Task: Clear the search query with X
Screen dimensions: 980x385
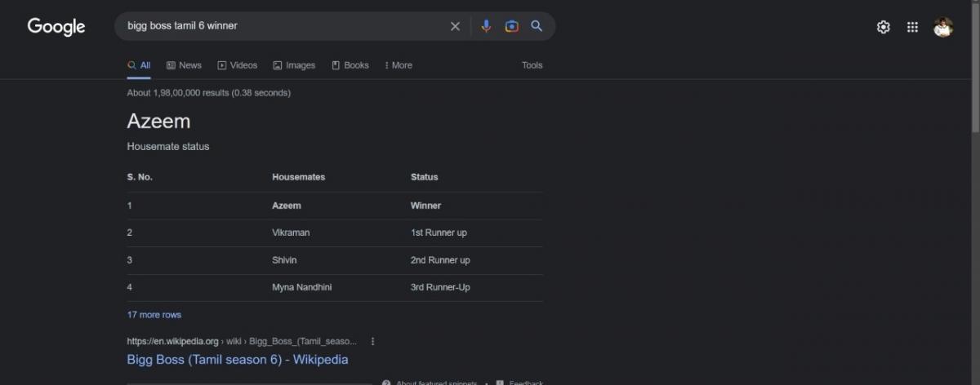Action: 456,26
